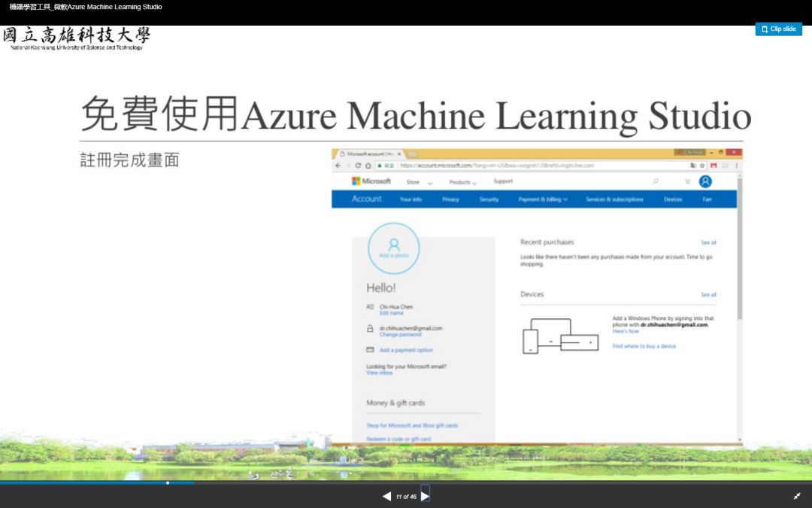Click the Add a photo circle

coord(393,248)
